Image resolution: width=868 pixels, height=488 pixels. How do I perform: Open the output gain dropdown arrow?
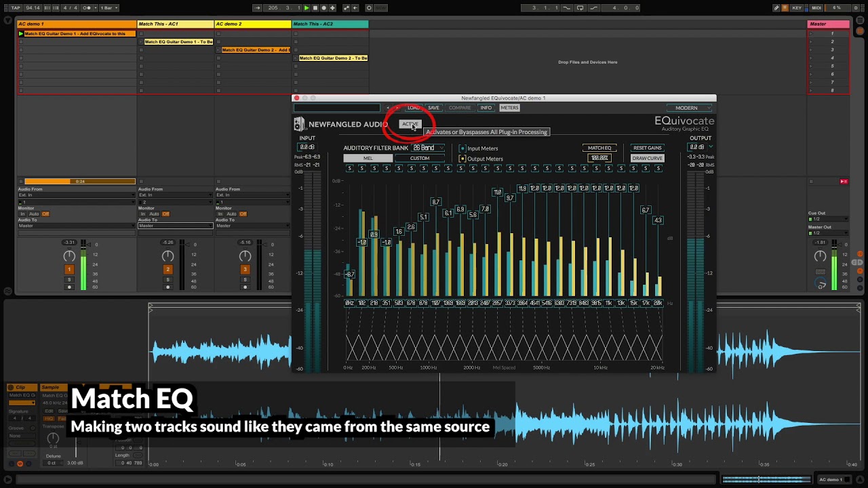(x=711, y=147)
